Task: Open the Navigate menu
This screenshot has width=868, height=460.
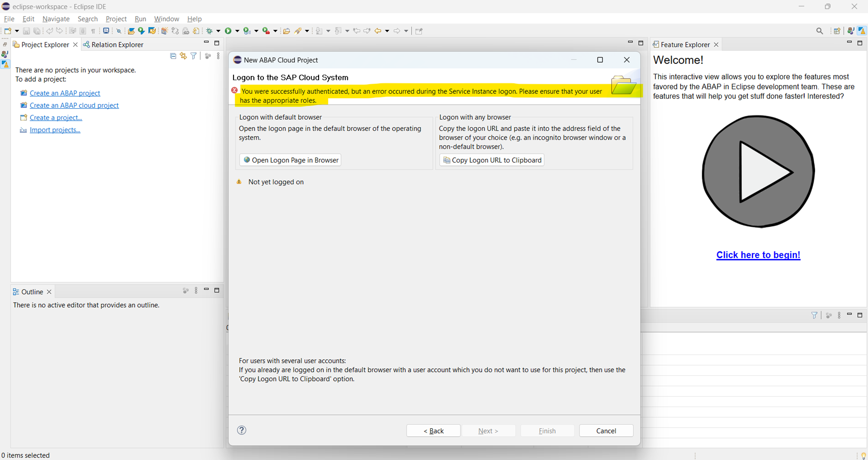Action: pos(56,19)
